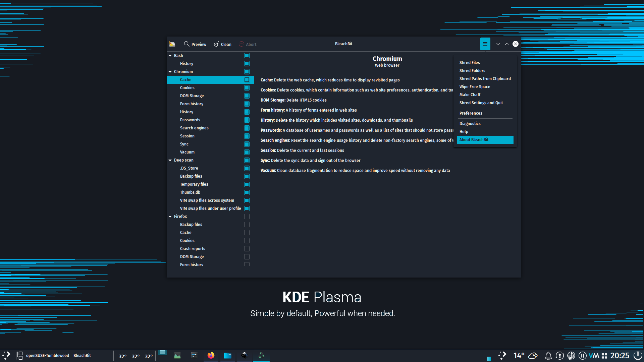
Task: Open Preferences from the menu
Action: (485, 113)
